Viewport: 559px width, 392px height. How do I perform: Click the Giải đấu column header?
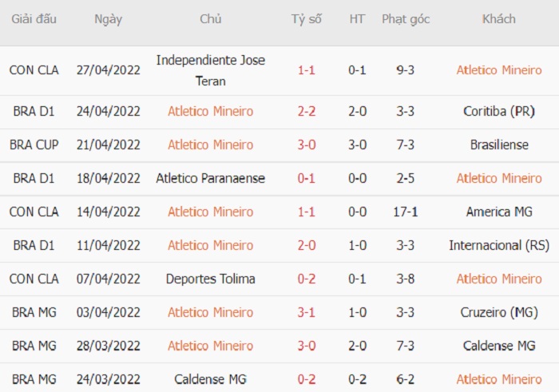(x=34, y=19)
